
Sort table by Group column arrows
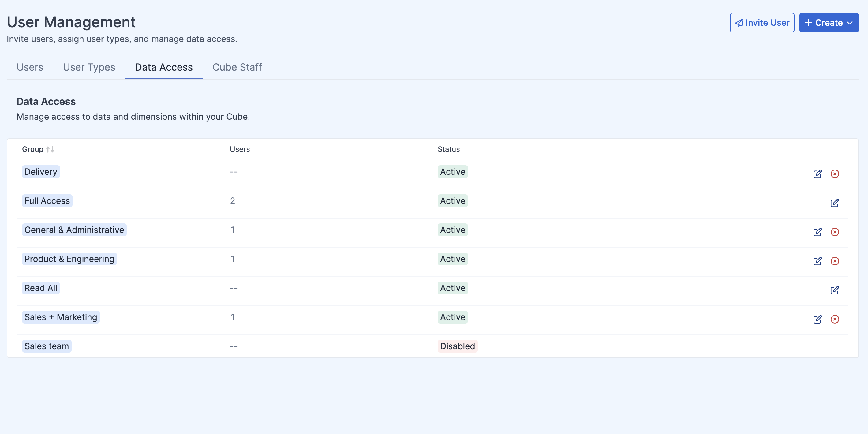(50, 149)
